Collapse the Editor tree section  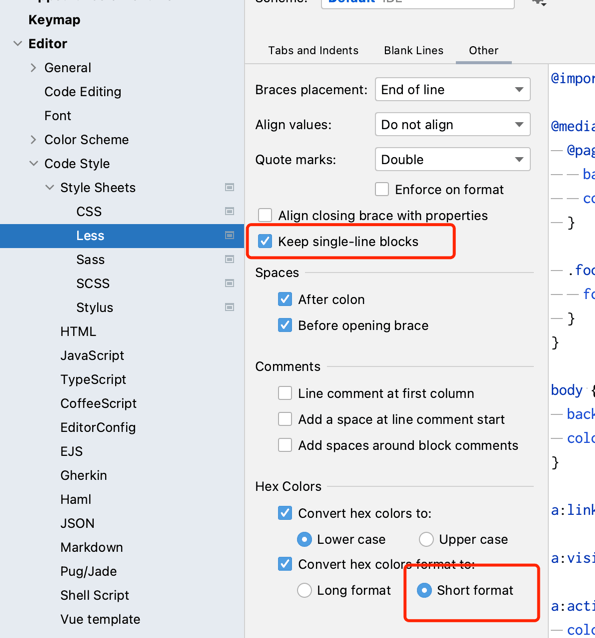tap(18, 44)
